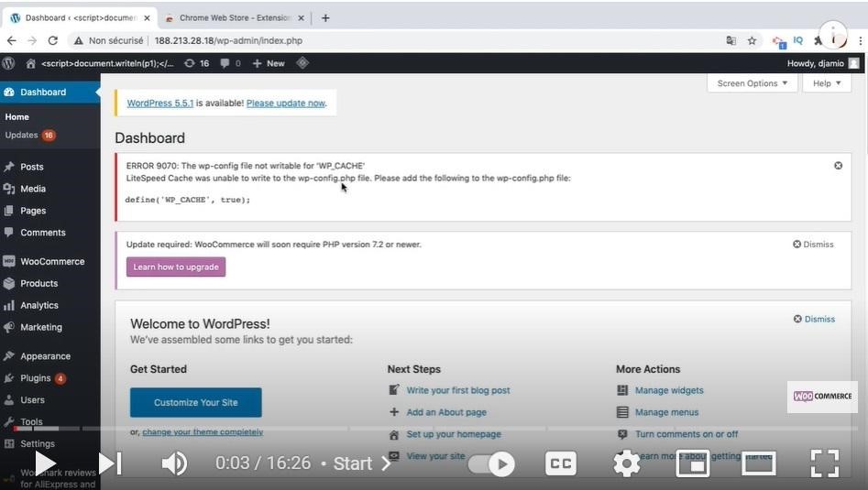Expand Screen Options dropdown
Screen dimensions: 868x490
coord(752,83)
